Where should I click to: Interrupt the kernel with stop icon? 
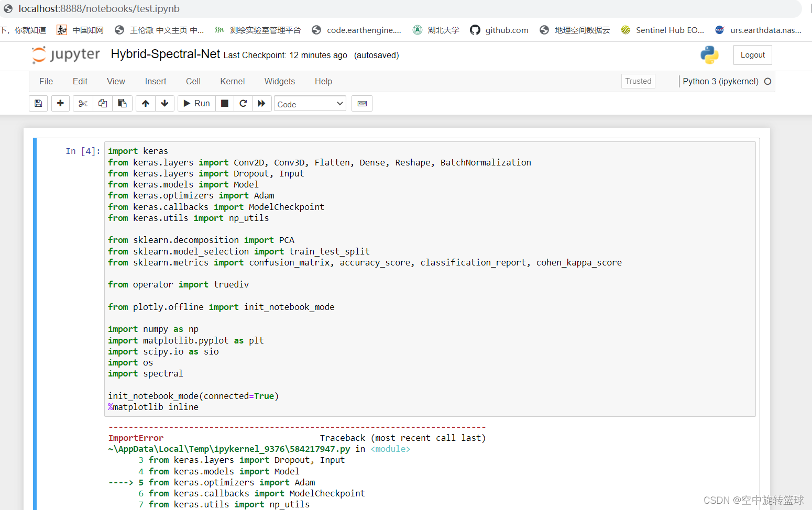224,104
